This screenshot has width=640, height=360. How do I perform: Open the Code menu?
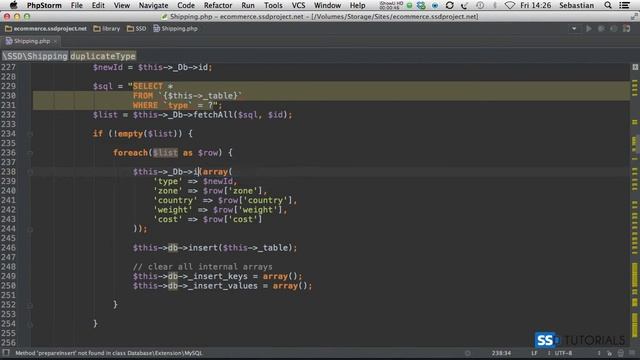tap(186, 5)
